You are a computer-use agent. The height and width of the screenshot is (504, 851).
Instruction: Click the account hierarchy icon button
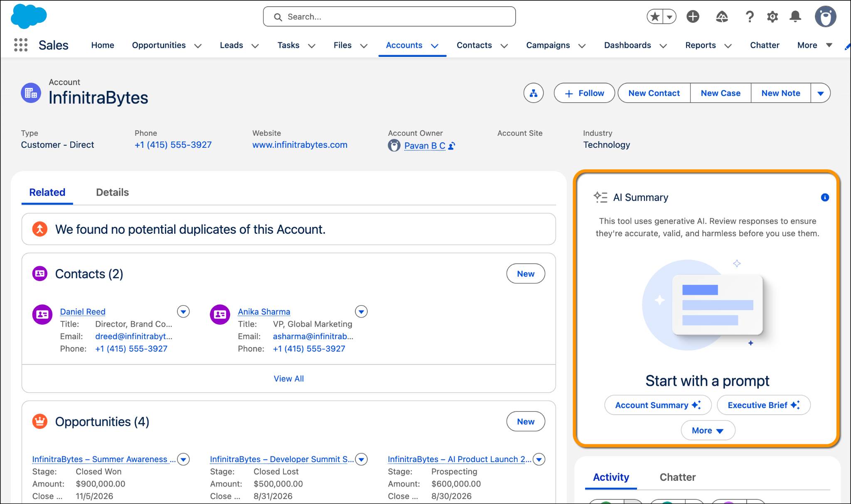[534, 93]
